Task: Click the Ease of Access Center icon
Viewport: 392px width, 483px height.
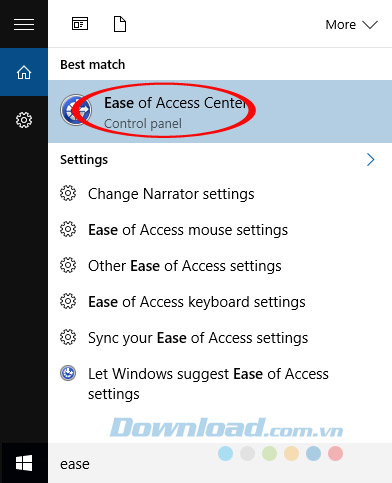Action: 76,110
